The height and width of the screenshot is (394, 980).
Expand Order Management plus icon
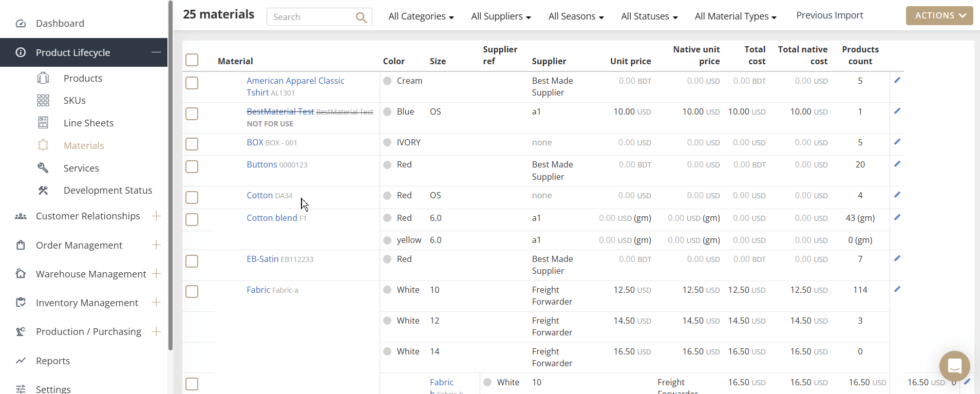[x=157, y=245]
